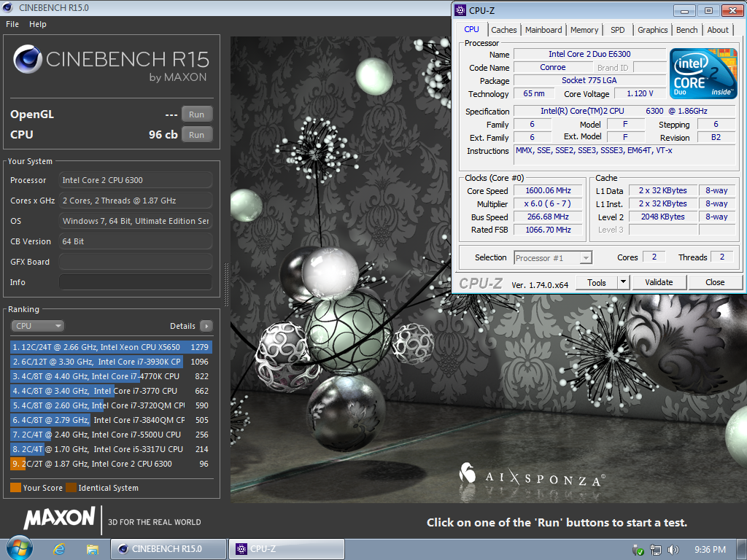Click the Processor field Intel Core 2 CPU 6300

click(135, 180)
